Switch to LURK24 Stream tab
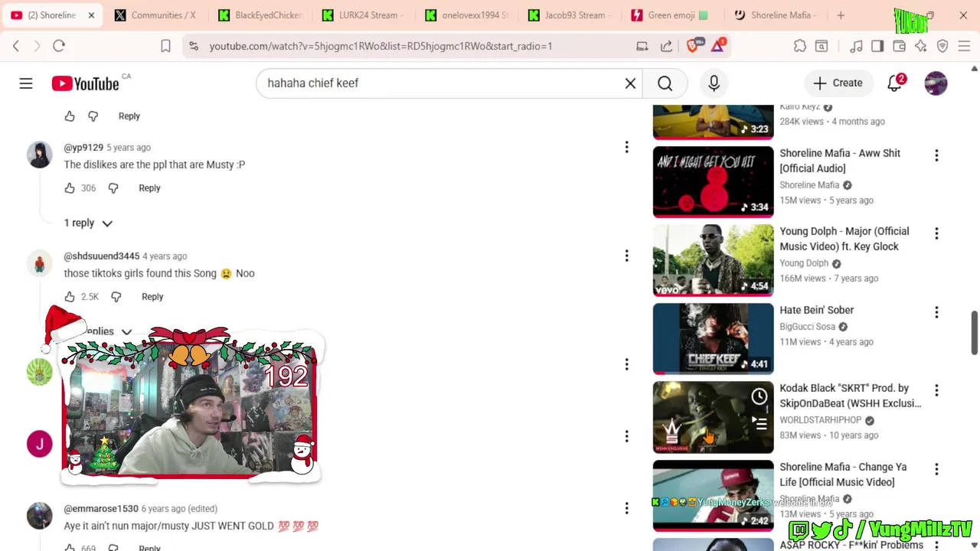 tap(363, 15)
